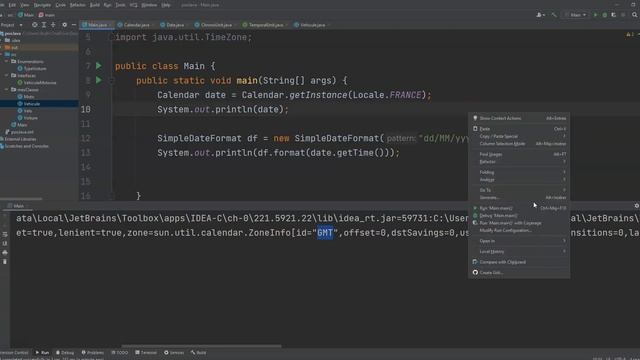Open the Run tool window button at bottom
640x360 pixels.
[x=42, y=353]
